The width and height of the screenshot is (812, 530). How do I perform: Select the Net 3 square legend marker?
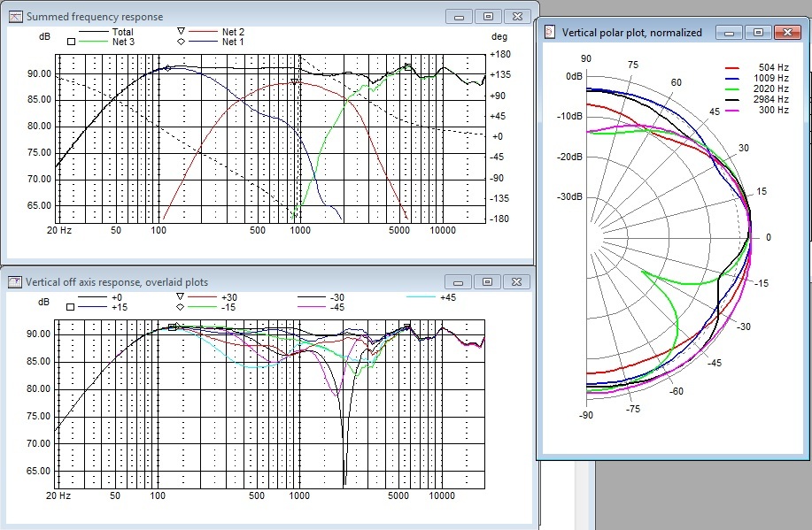point(70,42)
